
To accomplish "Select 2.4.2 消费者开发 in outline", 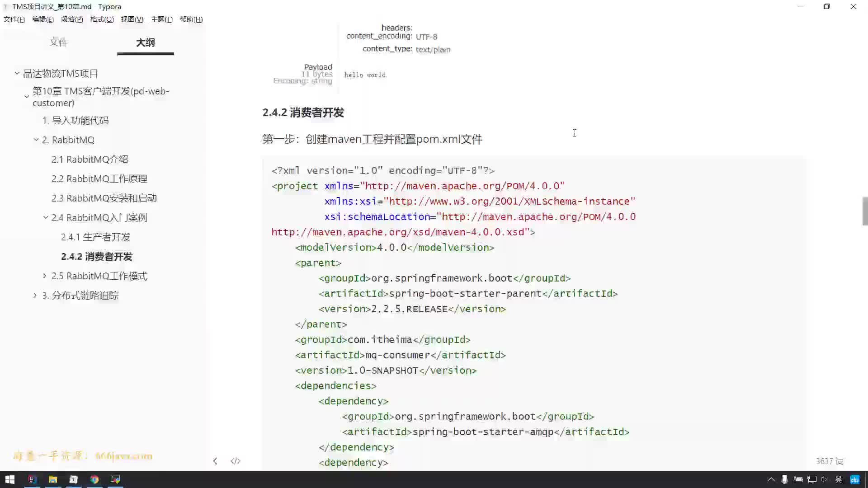I will (97, 257).
